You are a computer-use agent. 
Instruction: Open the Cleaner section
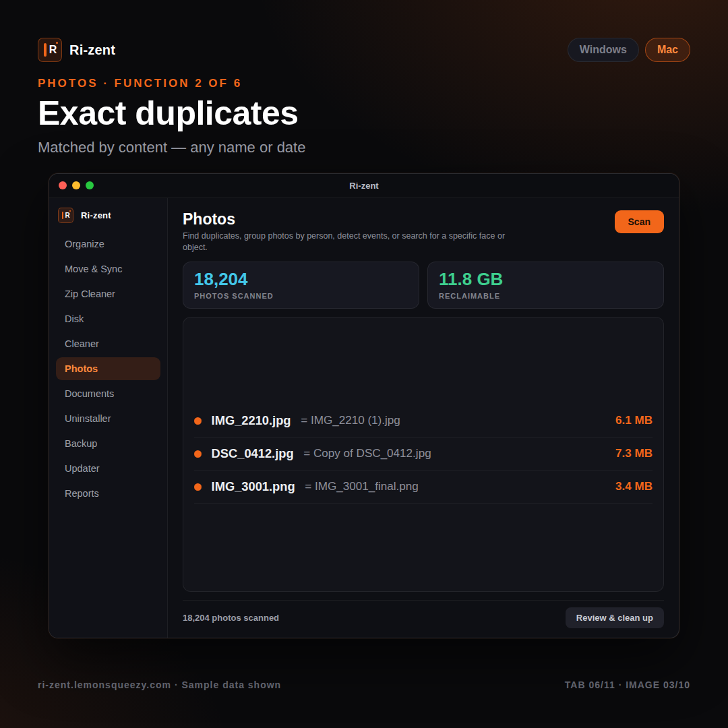[x=108, y=344]
